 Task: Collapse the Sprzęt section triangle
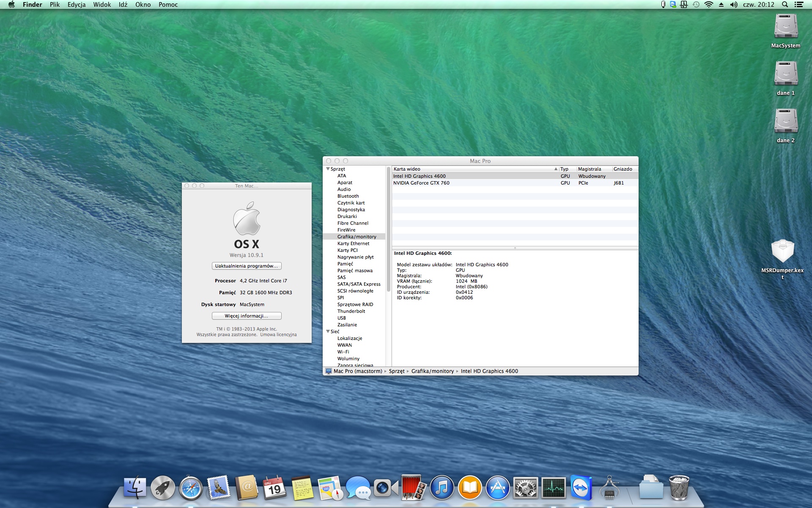(x=328, y=169)
